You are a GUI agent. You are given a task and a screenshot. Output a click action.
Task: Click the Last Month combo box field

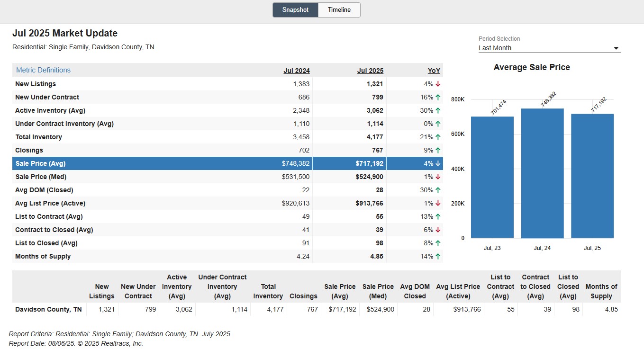coord(549,48)
